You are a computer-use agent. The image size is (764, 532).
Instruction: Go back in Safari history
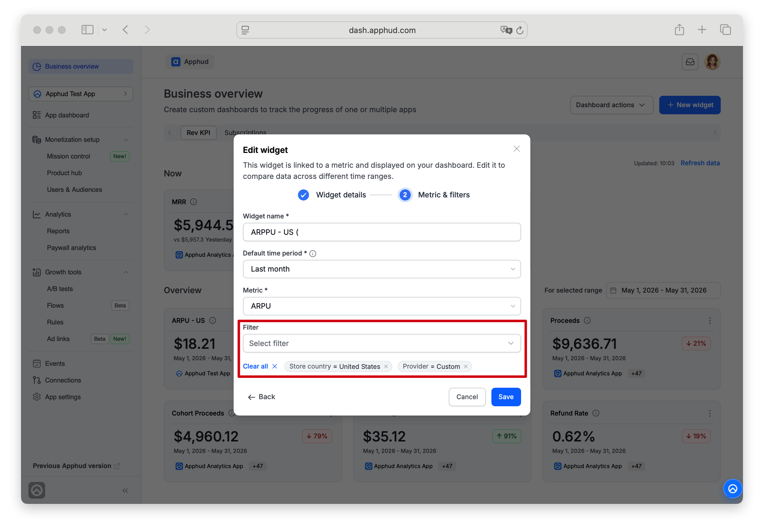pos(125,30)
